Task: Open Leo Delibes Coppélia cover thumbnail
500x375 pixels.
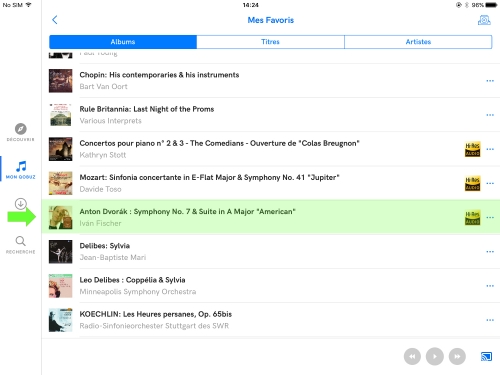Action: 60,286
